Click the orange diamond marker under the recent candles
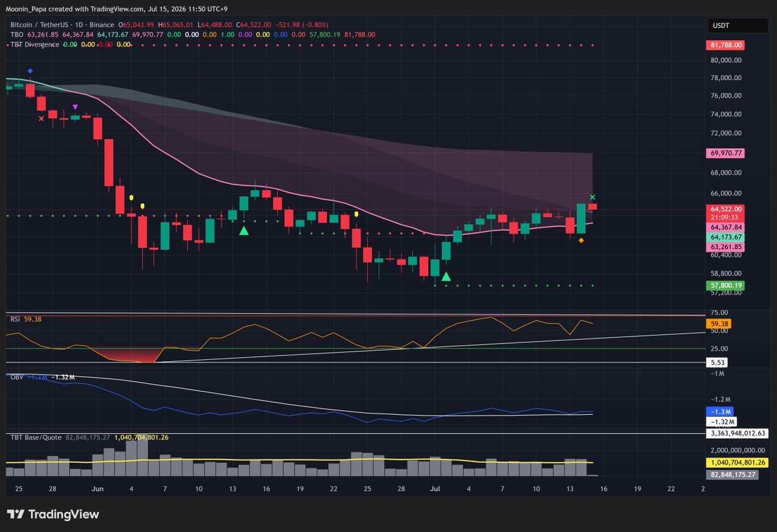This screenshot has height=532, width=777. click(x=581, y=241)
